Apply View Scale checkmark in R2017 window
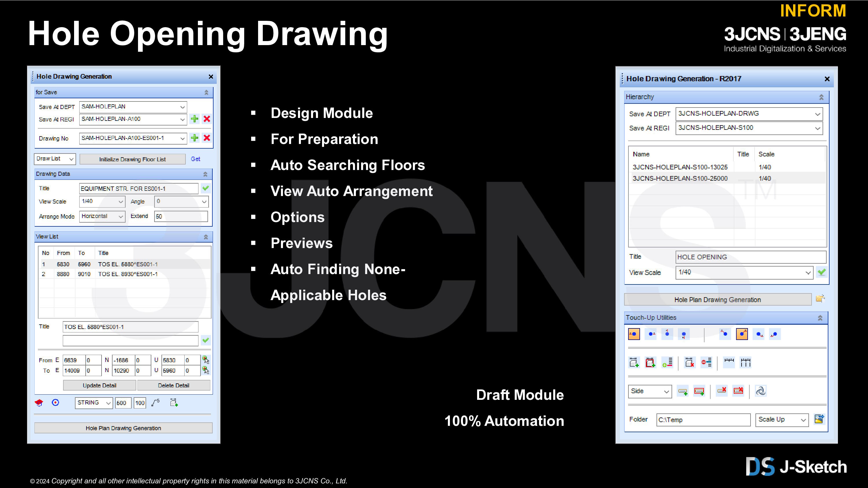Viewport: 868px width, 488px height. point(821,272)
